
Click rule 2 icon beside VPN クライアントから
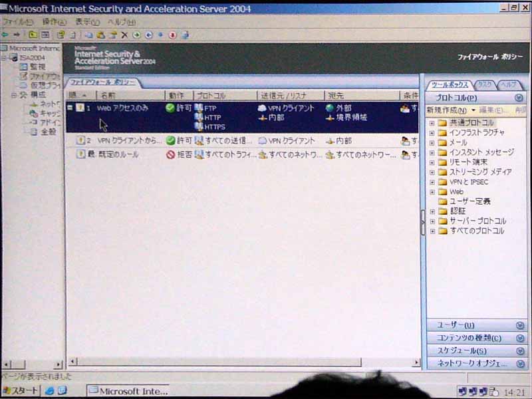pos(80,140)
